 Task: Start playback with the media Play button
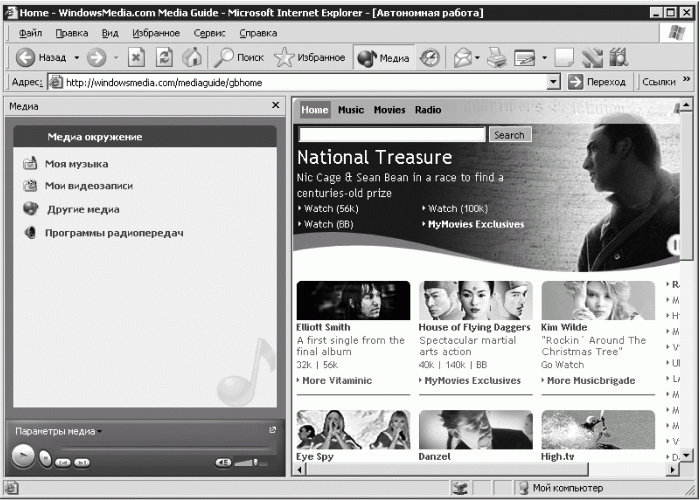coord(23,456)
